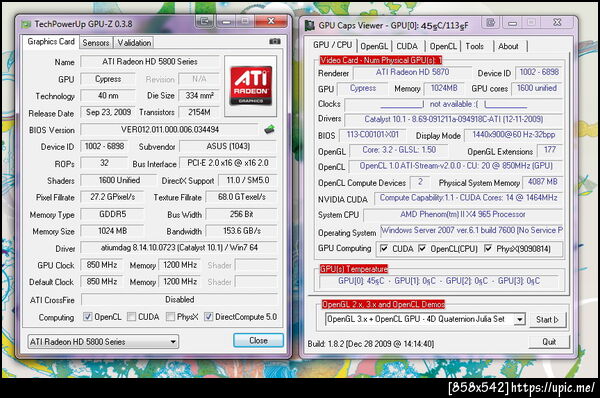Viewport: 600px width, 398px height.
Task: Click the Physical System Memory value 4087 MB
Action: (543, 182)
